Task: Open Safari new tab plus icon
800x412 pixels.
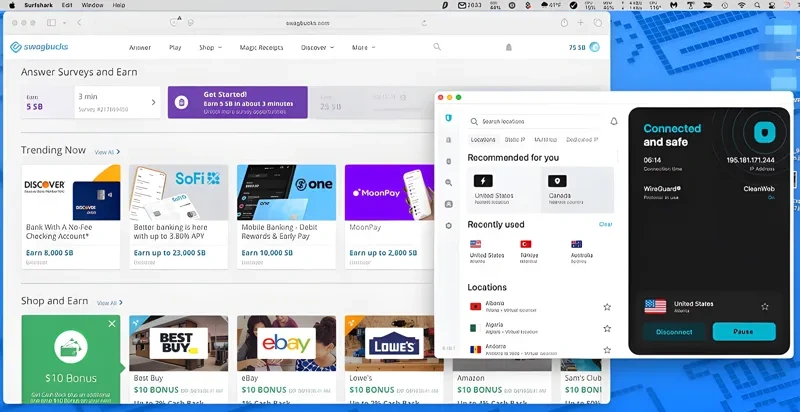Action: coord(581,23)
